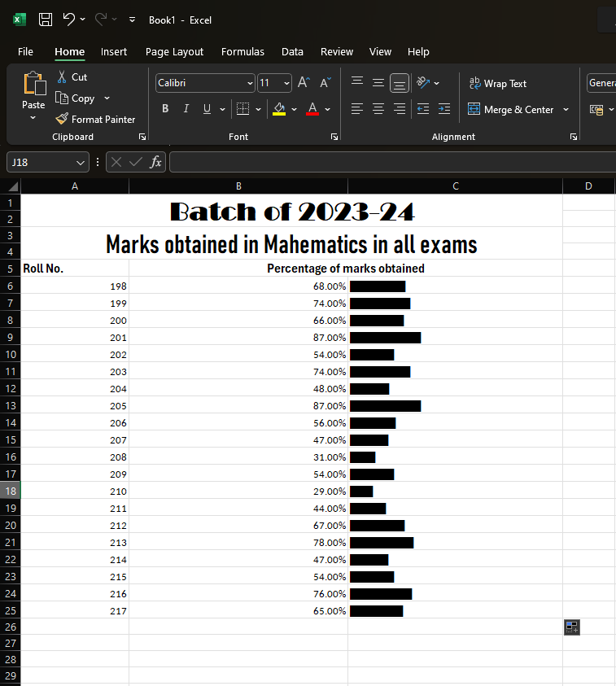Switch to the Formulas tab
The height and width of the screenshot is (686, 616).
point(242,51)
